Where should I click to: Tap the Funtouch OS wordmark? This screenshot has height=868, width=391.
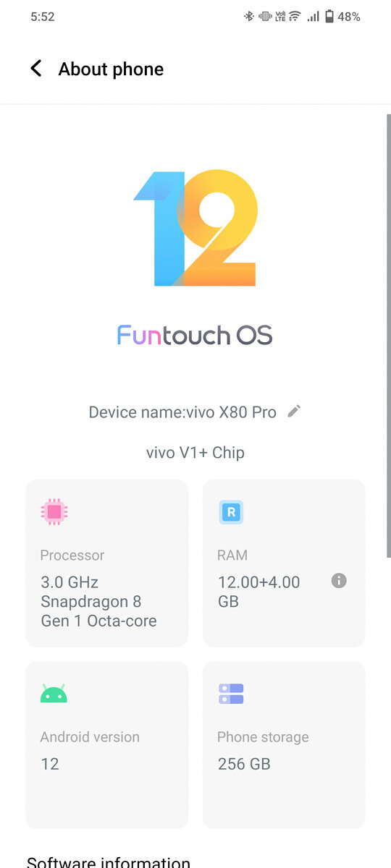195,335
